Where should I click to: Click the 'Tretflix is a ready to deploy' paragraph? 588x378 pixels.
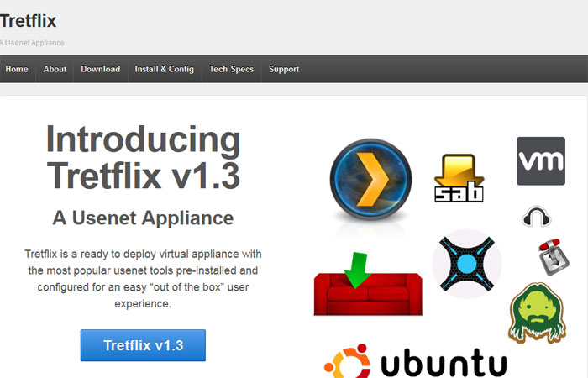[143, 279]
